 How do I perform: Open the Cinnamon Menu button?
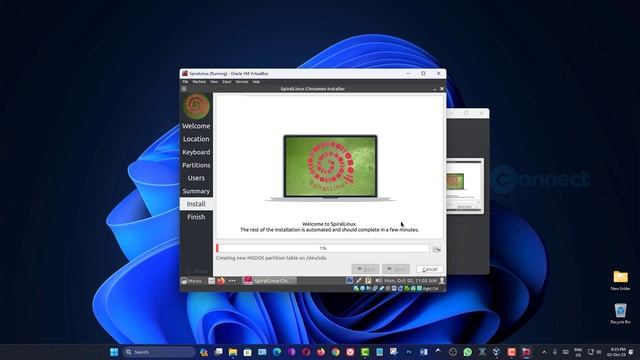click(x=191, y=281)
